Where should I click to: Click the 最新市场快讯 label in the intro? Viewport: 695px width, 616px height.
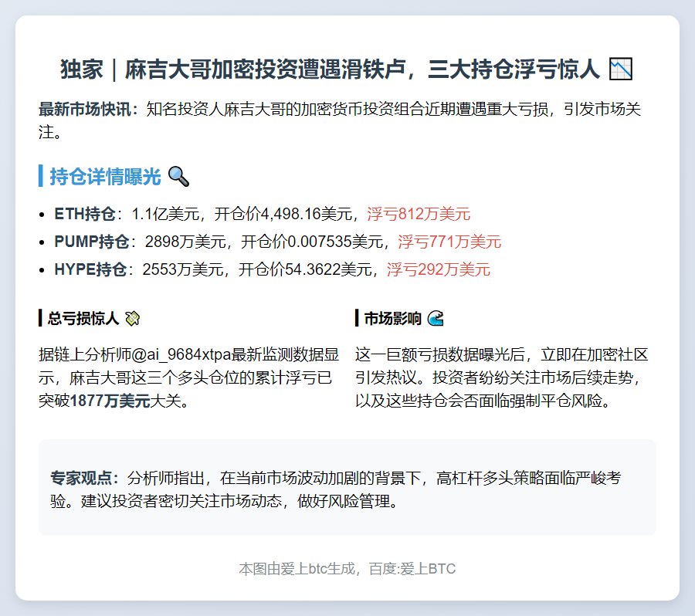pos(89,110)
